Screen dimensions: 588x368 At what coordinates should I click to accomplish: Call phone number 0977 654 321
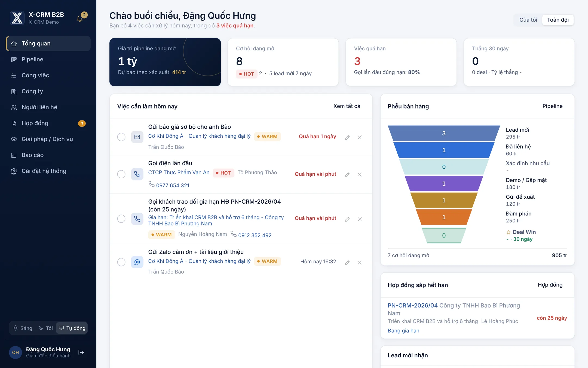click(x=173, y=185)
